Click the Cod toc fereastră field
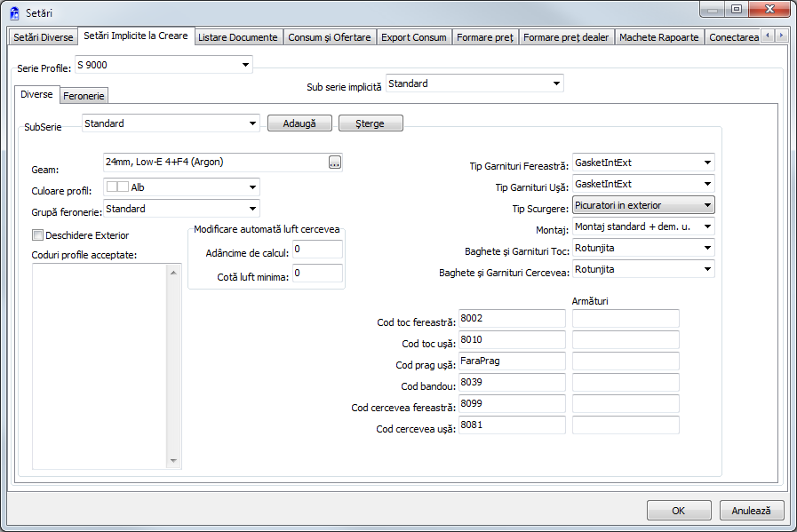 (x=511, y=318)
